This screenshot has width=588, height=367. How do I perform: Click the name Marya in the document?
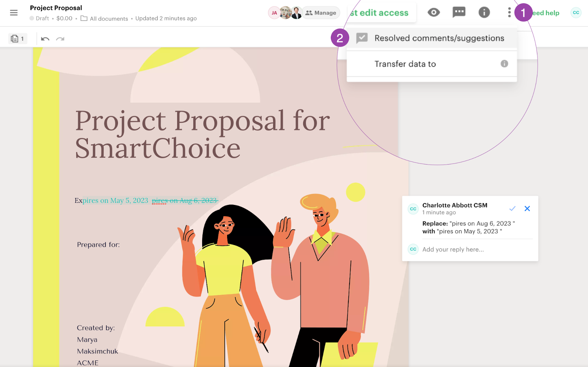tap(87, 339)
